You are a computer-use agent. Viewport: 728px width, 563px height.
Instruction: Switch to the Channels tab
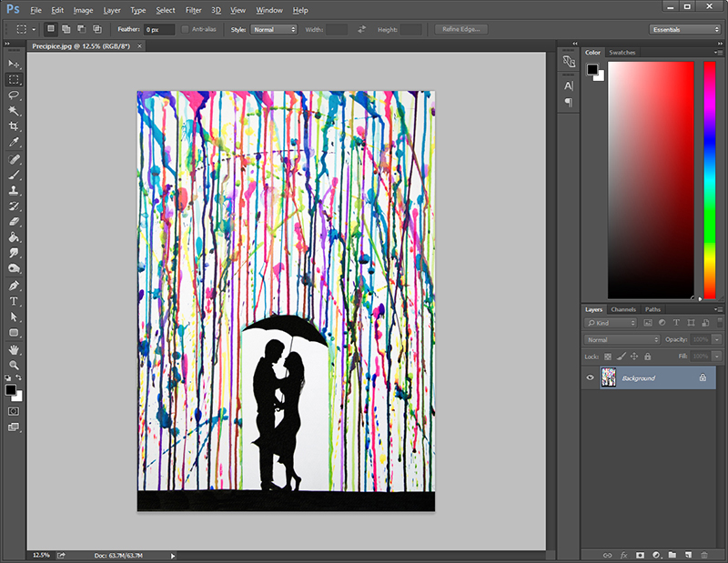(x=623, y=309)
